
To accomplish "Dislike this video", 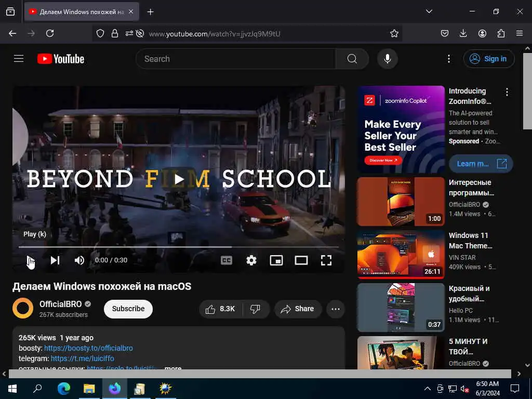I will click(x=255, y=309).
